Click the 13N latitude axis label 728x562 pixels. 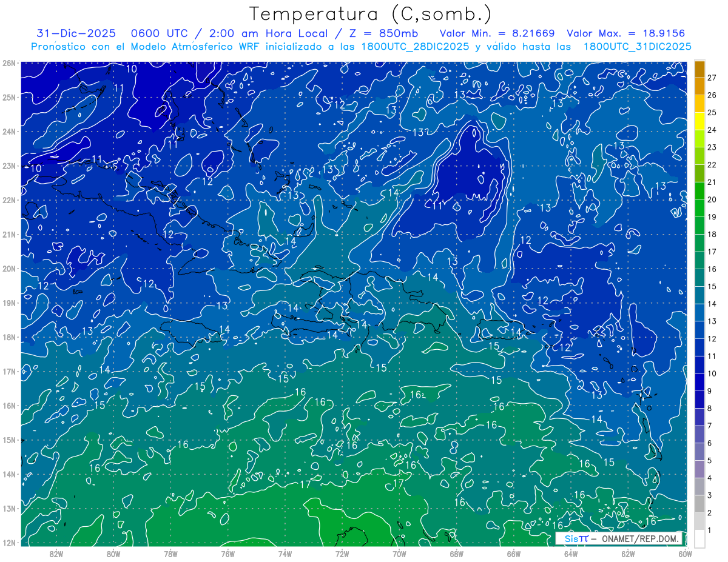pos(8,508)
